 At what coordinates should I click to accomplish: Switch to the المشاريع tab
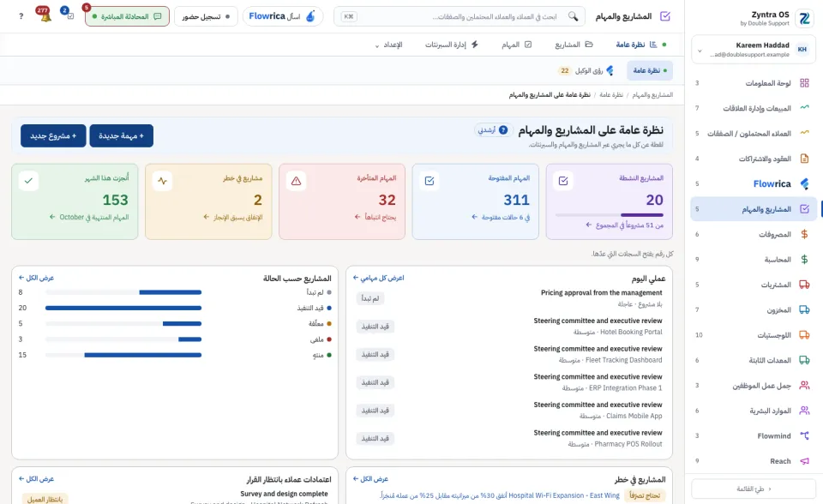pos(574,45)
